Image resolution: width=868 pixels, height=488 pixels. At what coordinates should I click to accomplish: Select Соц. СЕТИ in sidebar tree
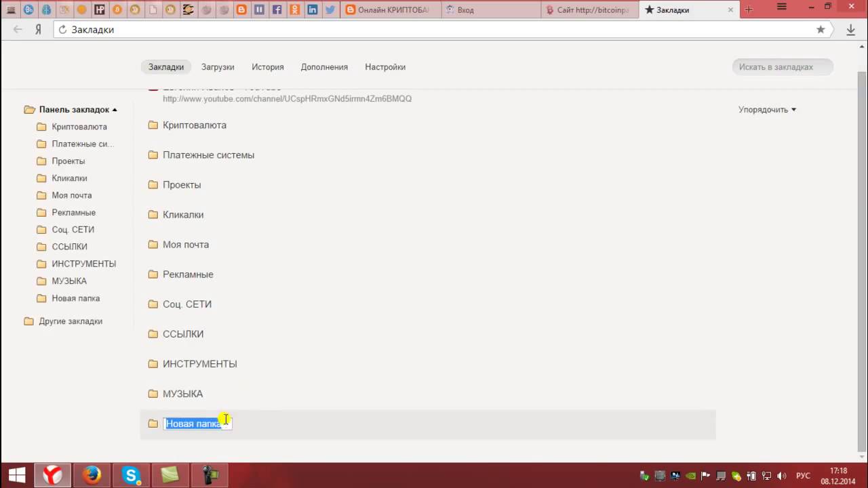pyautogui.click(x=73, y=230)
